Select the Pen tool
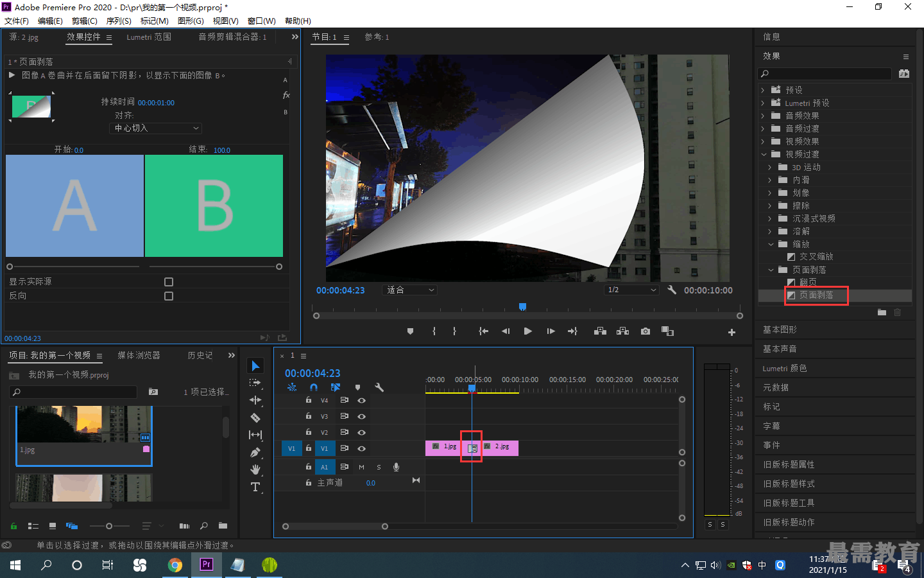 pos(255,452)
